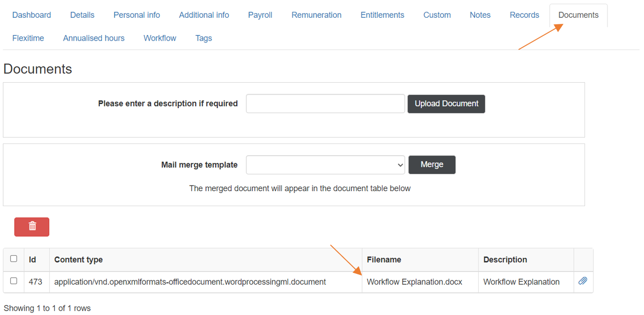This screenshot has height=315, width=644.
Task: Open the Payroll tab
Action: click(x=260, y=15)
